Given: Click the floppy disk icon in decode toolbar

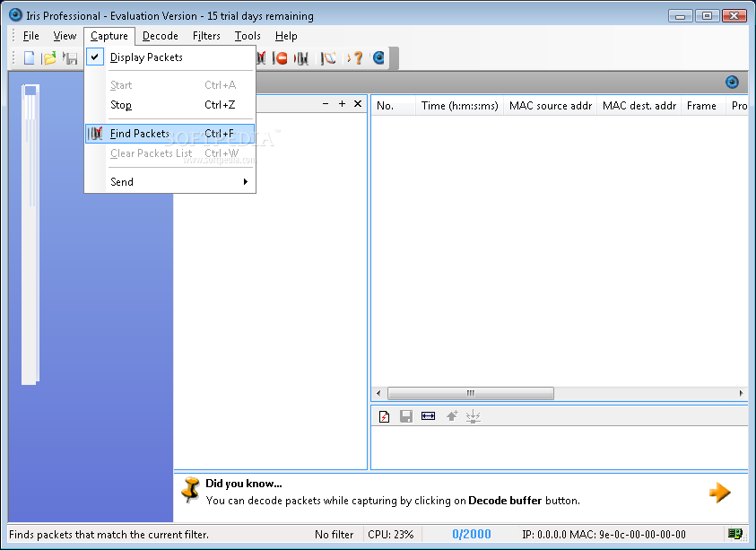Looking at the screenshot, I should point(406,416).
